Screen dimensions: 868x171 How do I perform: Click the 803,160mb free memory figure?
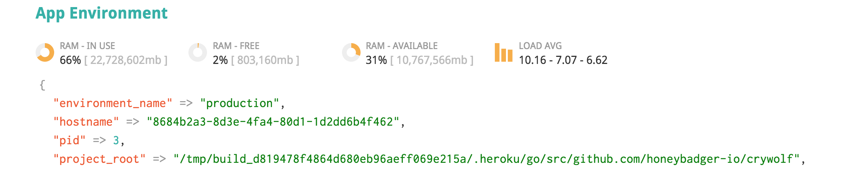(x=265, y=60)
